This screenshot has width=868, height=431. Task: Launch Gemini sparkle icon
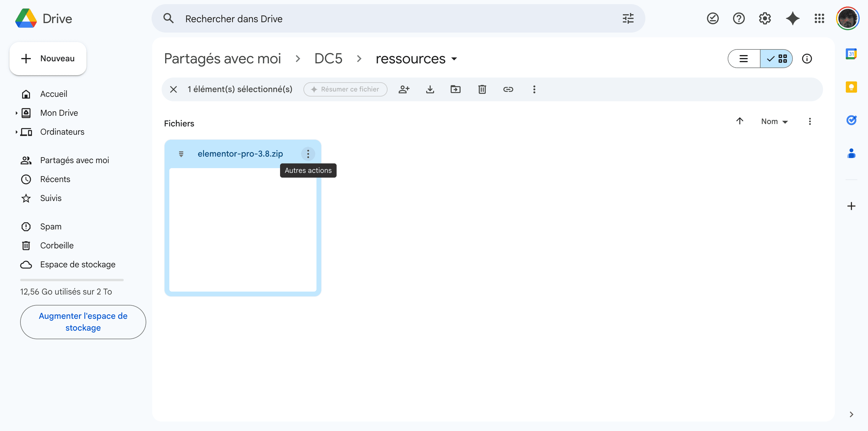pos(793,19)
